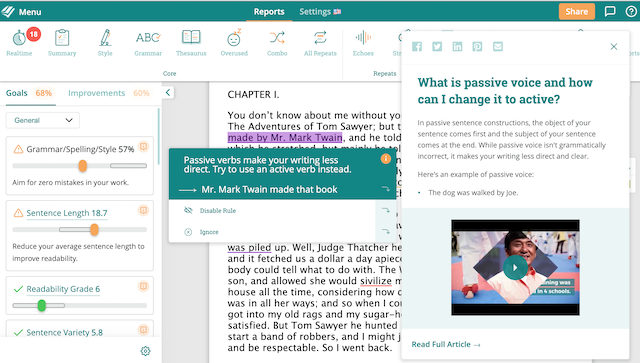Image resolution: width=640 pixels, height=363 pixels.
Task: Share article via email icon
Action: (498, 47)
